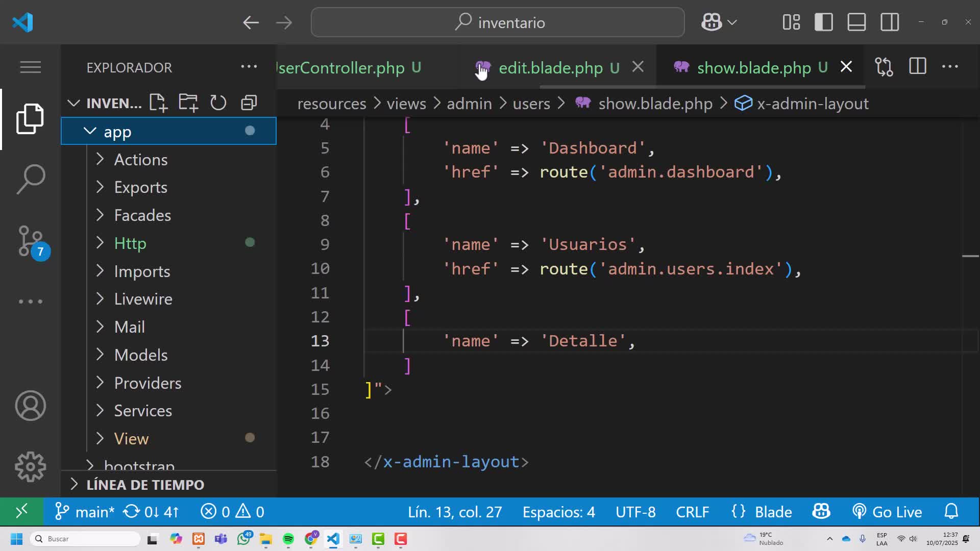Change encoding via UTF-8 indicator
The height and width of the screenshot is (551, 980).
coord(635,512)
